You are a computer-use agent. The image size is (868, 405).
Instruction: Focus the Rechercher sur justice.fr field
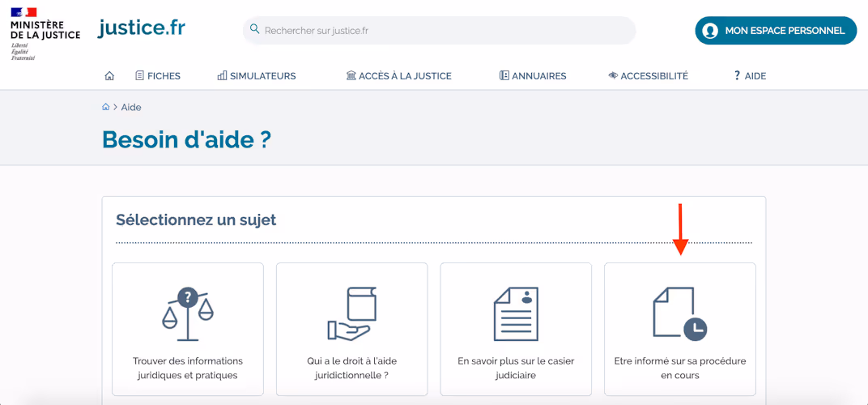click(x=440, y=31)
